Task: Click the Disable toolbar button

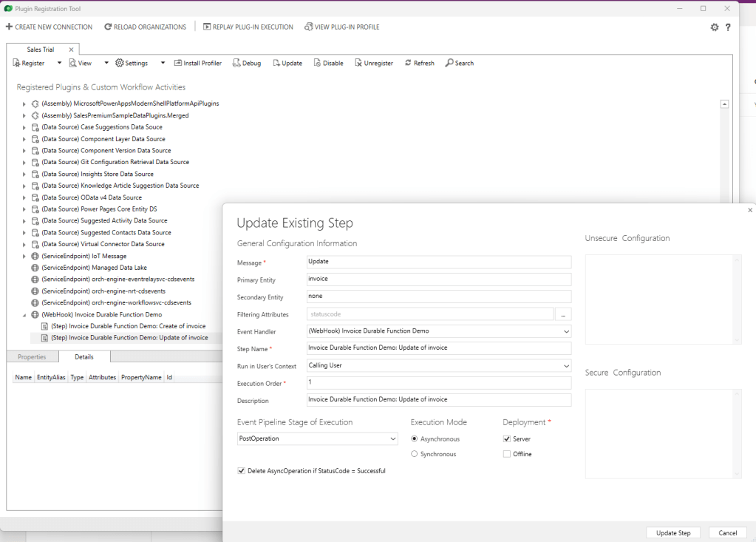Action: [x=328, y=63]
